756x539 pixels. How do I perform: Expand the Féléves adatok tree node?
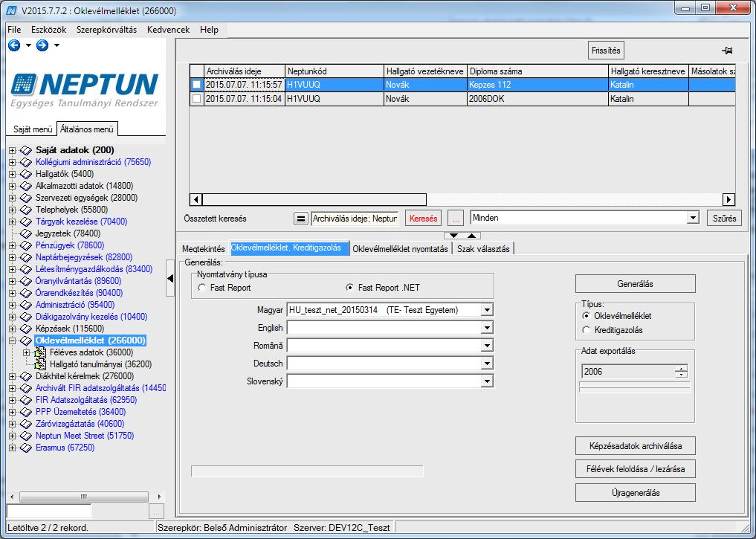[x=27, y=353]
